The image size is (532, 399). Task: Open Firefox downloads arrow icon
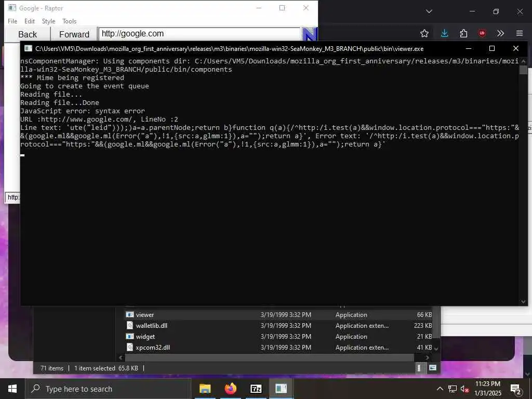coord(445,33)
